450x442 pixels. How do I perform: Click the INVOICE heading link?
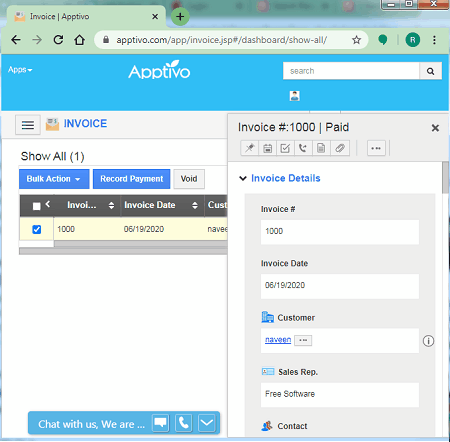(x=85, y=124)
